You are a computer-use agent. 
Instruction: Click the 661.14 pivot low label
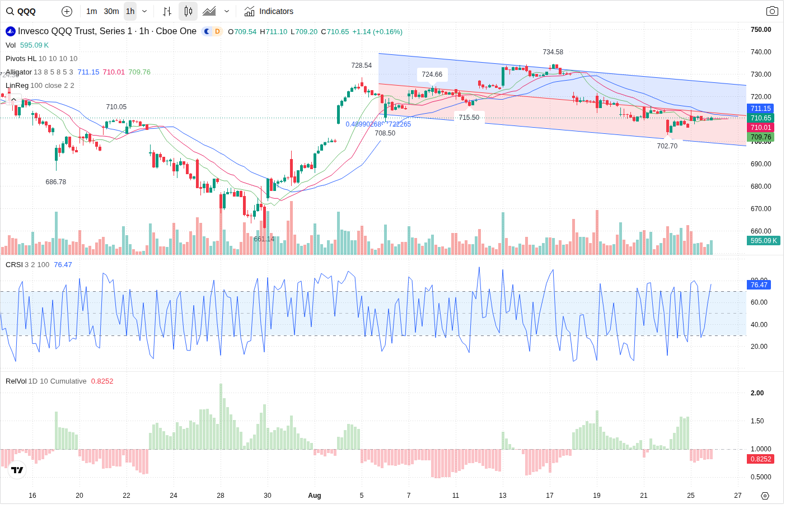264,239
